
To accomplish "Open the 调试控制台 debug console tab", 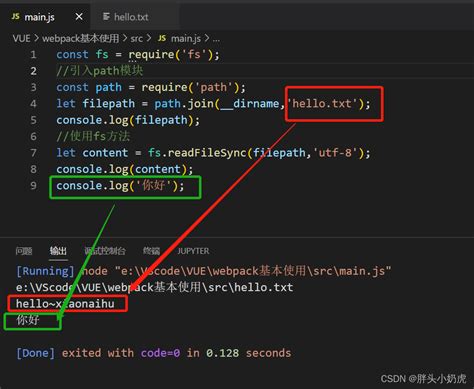I will click(105, 251).
